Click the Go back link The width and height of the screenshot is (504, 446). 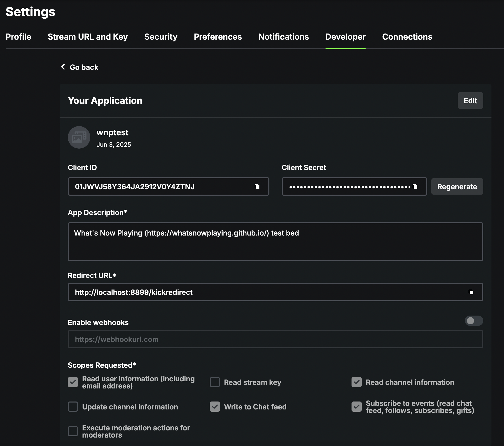[x=84, y=67]
